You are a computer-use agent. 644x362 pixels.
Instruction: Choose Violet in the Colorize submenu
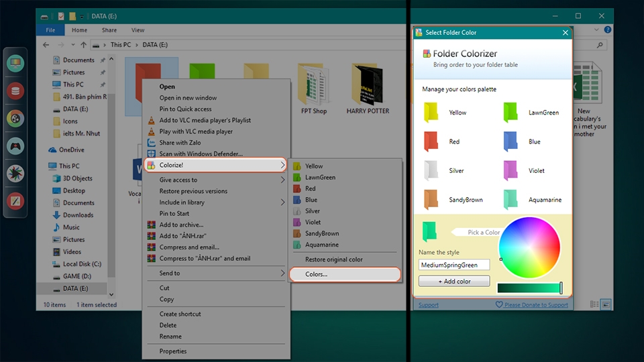345,222
